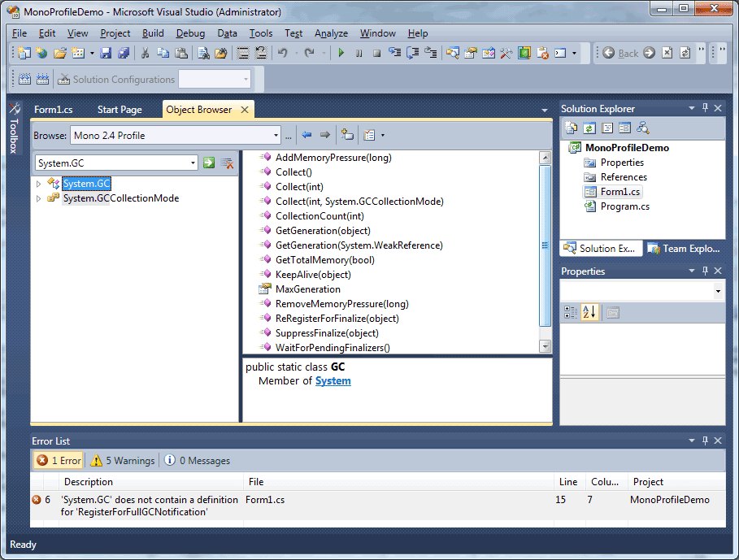
Task: Click the New Project toolbar icon
Action: tap(24, 53)
